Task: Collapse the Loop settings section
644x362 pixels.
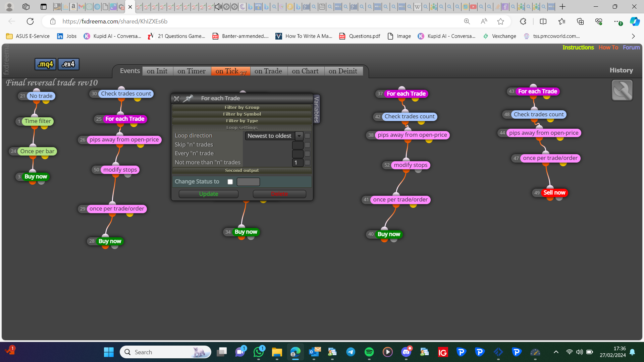Action: click(x=242, y=127)
